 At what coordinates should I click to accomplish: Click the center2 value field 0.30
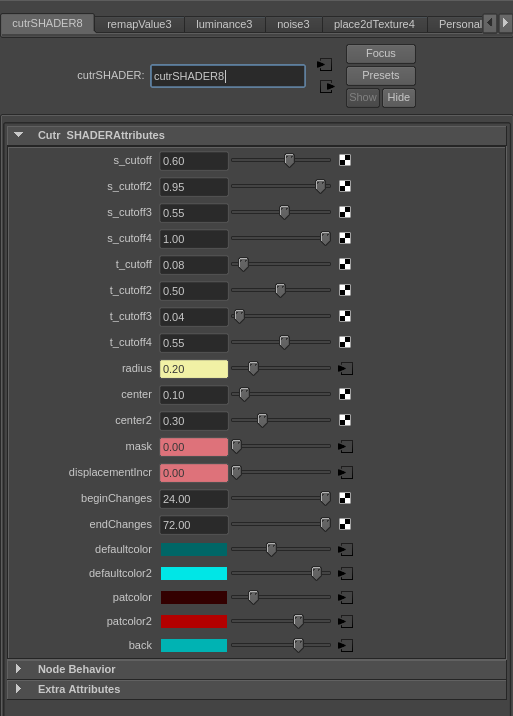pos(194,421)
